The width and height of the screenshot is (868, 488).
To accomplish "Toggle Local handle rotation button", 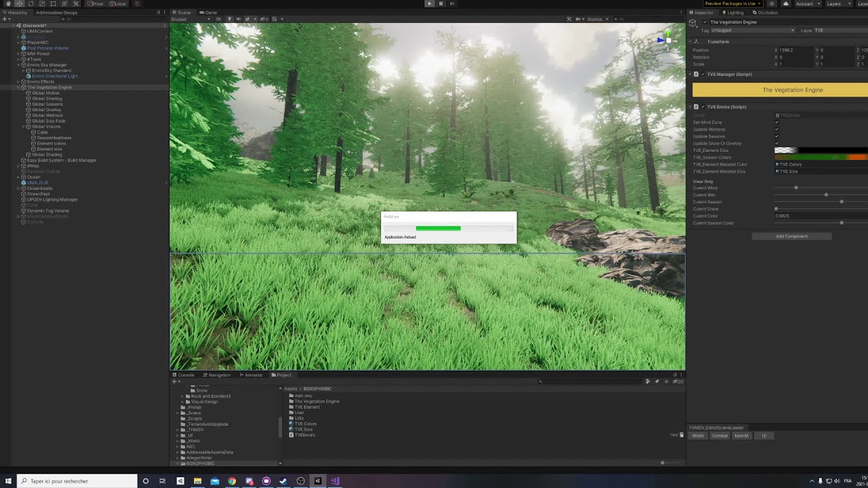I will coord(117,3).
